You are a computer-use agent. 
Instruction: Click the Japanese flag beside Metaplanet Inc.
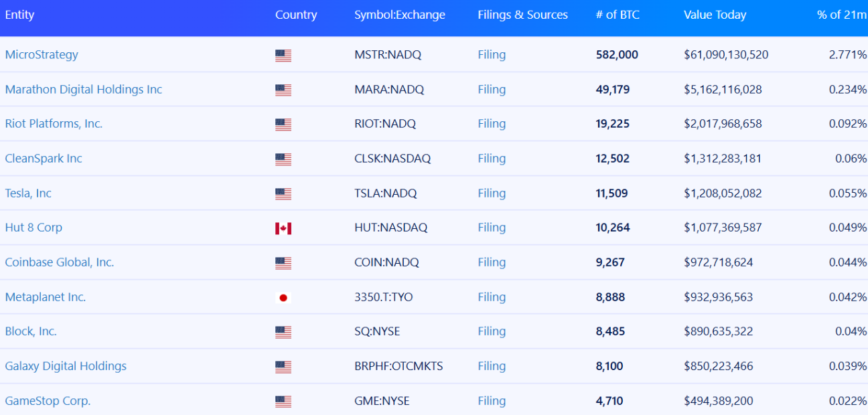(283, 297)
